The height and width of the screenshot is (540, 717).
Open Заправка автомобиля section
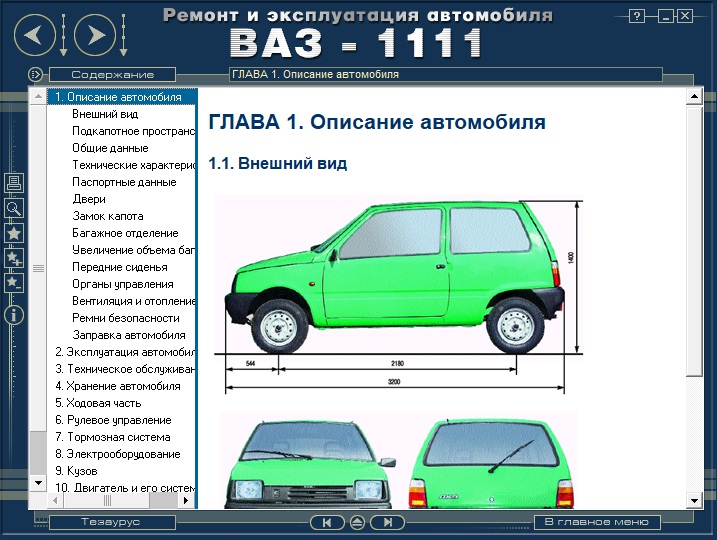click(x=129, y=335)
